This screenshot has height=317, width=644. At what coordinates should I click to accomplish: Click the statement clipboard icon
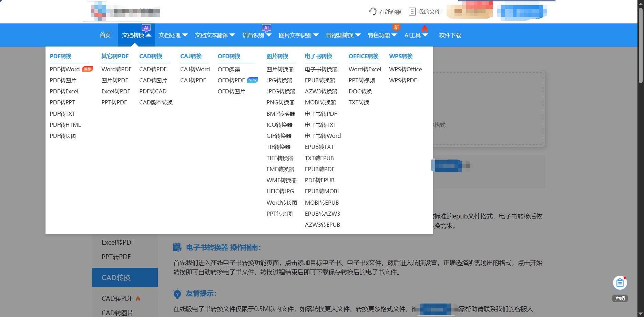pyautogui.click(x=620, y=283)
